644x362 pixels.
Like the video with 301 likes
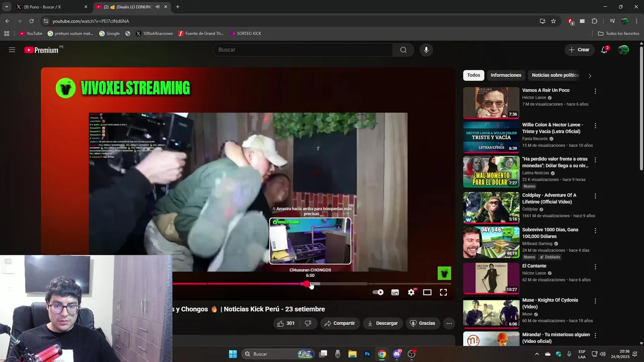pos(286,323)
